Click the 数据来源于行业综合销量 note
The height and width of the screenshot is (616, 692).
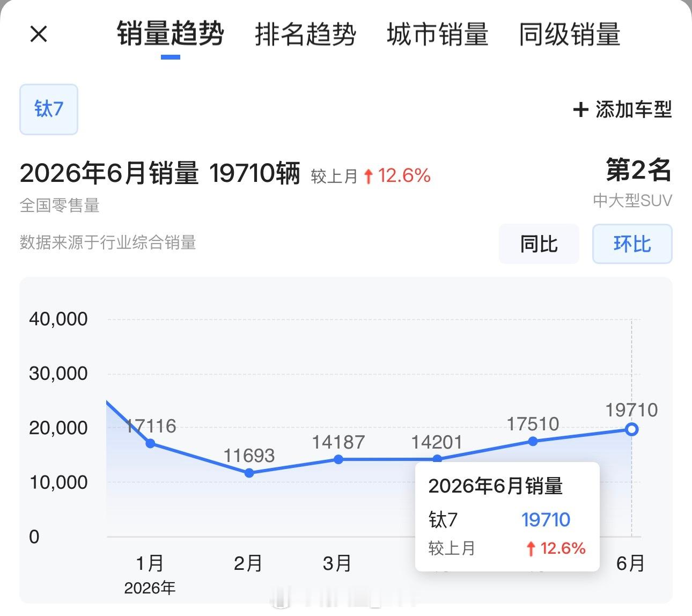click(x=108, y=243)
